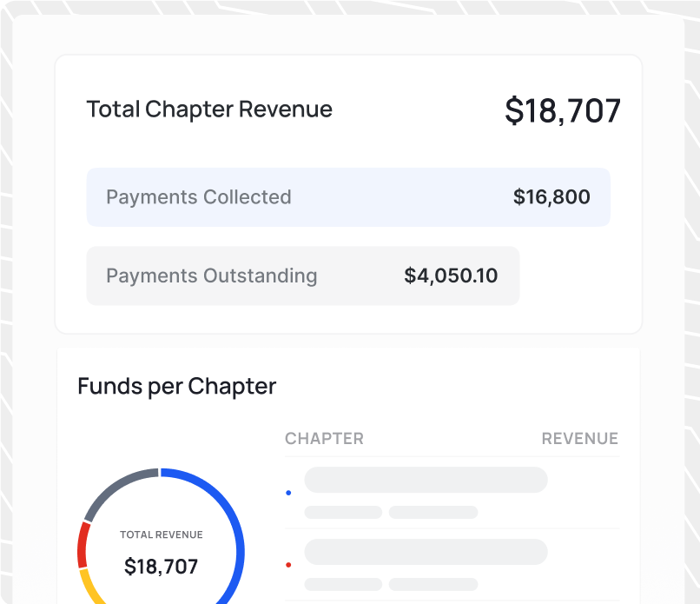
Task: Click the Total Chapter Revenue heading
Action: point(209,109)
